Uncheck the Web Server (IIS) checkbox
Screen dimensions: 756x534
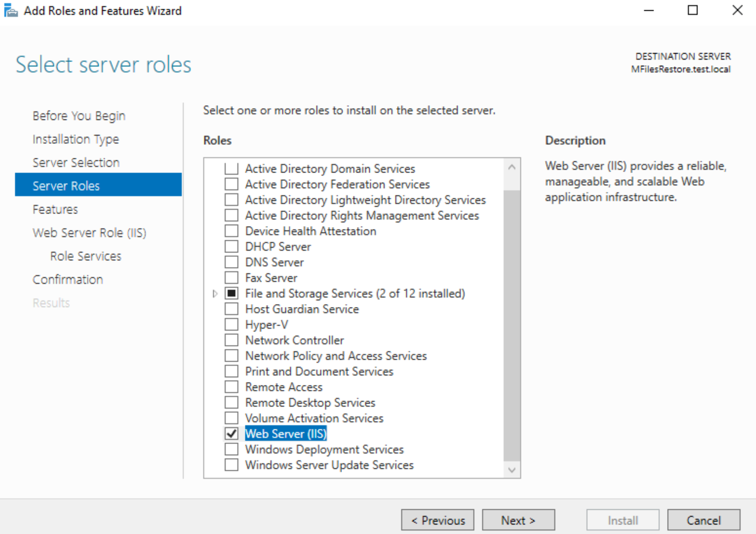[231, 434]
